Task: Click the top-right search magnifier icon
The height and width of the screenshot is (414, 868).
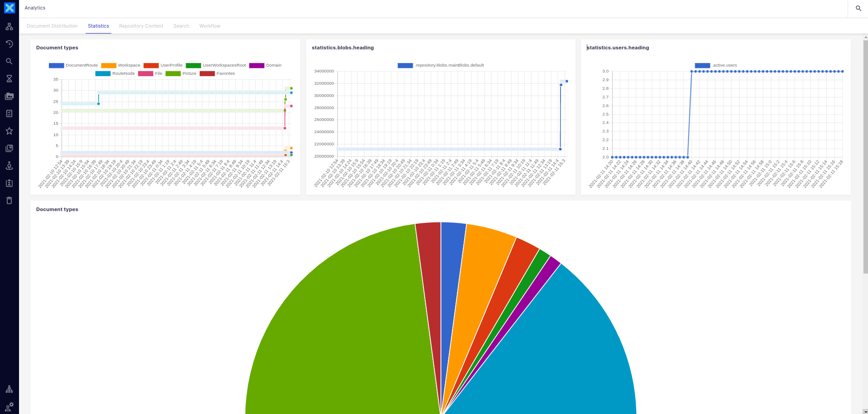Action: 858,8
